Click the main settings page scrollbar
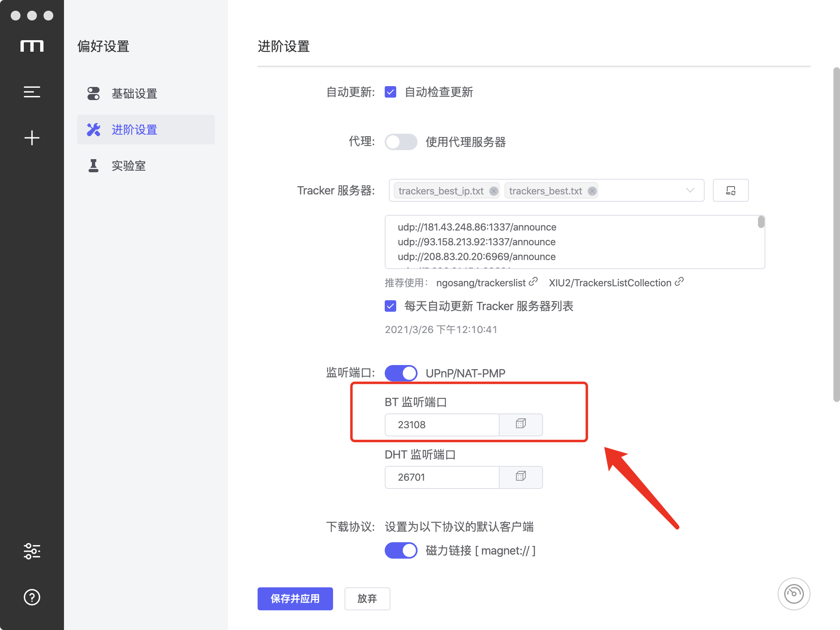 pyautogui.click(x=836, y=235)
